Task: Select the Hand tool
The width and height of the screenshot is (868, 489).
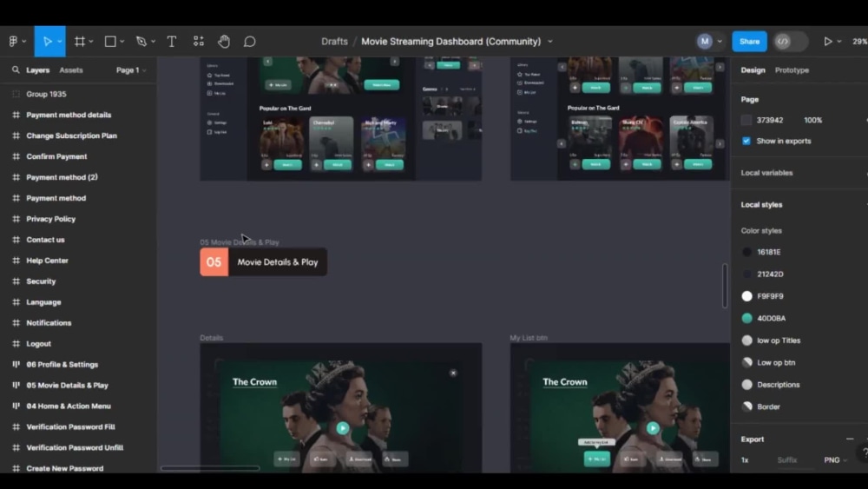Action: point(224,41)
